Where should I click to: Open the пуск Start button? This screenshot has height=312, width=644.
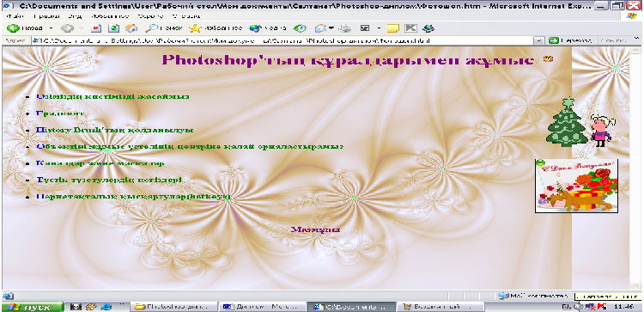point(33,307)
